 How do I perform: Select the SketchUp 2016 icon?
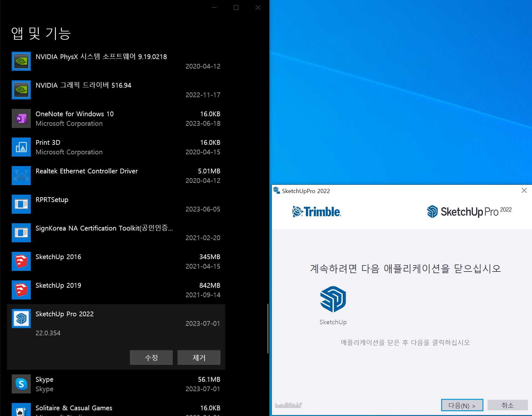pyautogui.click(x=21, y=261)
